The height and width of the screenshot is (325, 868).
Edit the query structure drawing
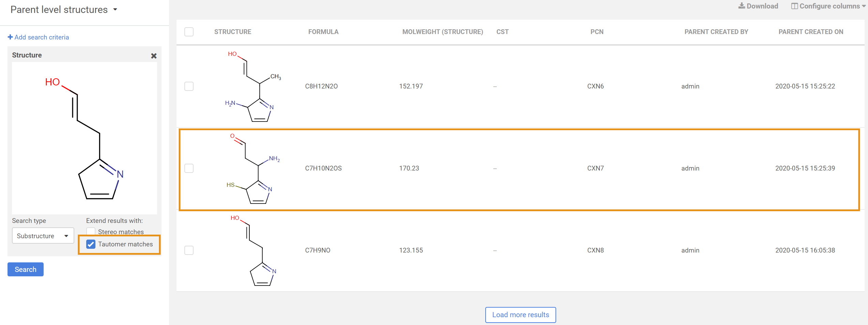85,138
